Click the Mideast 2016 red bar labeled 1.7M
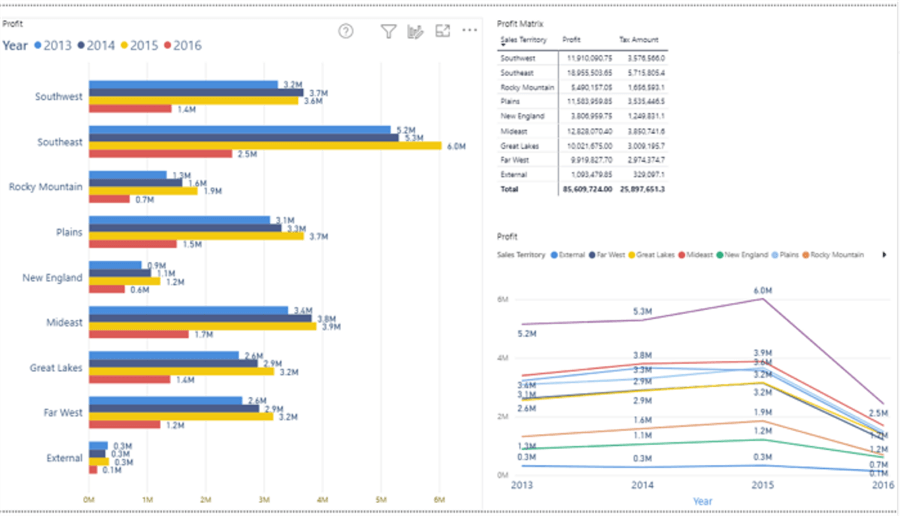 pyautogui.click(x=139, y=334)
